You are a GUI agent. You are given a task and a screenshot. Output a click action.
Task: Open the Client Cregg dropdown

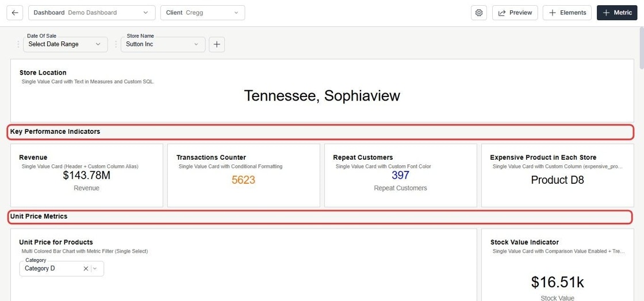(203, 13)
